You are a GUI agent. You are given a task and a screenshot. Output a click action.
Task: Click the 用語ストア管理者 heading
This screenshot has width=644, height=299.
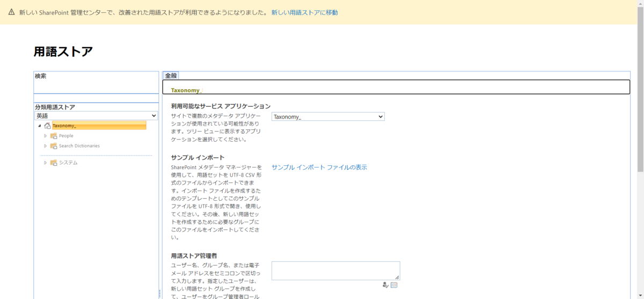(194, 256)
